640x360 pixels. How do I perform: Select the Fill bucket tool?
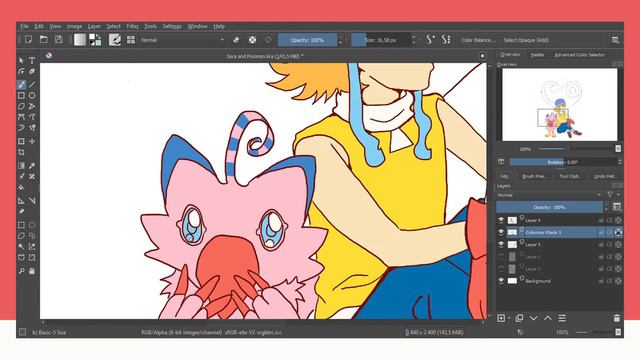tap(21, 187)
